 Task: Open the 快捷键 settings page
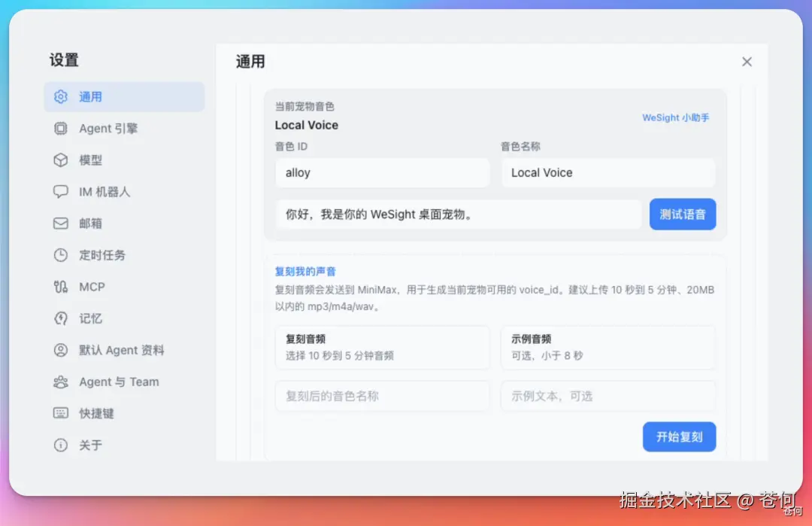96,414
